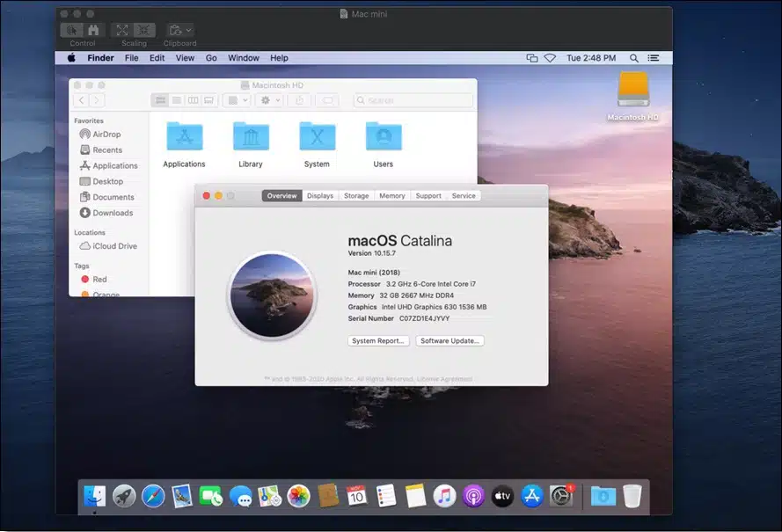Image resolution: width=782 pixels, height=532 pixels.
Task: Expand the group-by arrangement dropdown
Action: [238, 100]
